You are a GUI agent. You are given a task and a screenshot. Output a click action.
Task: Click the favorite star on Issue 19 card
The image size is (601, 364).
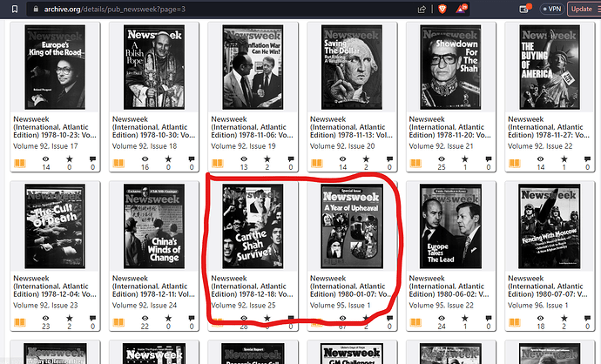267,159
